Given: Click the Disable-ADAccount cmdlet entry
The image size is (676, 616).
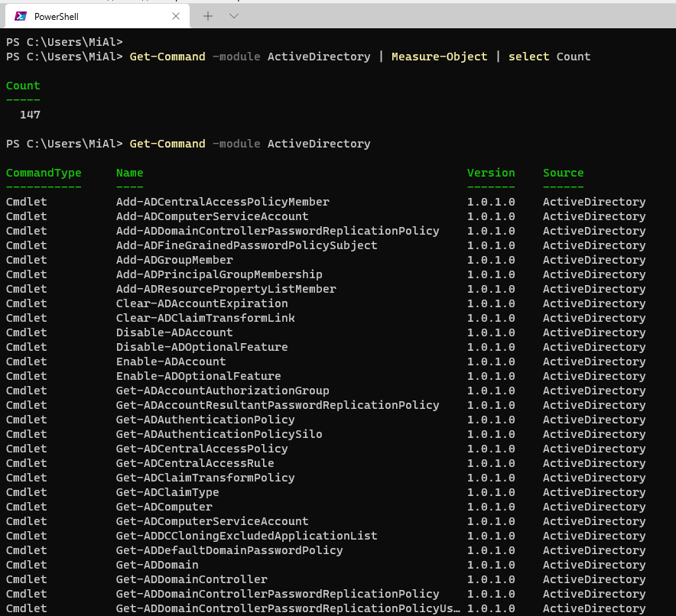Looking at the screenshot, I should pyautogui.click(x=174, y=332).
